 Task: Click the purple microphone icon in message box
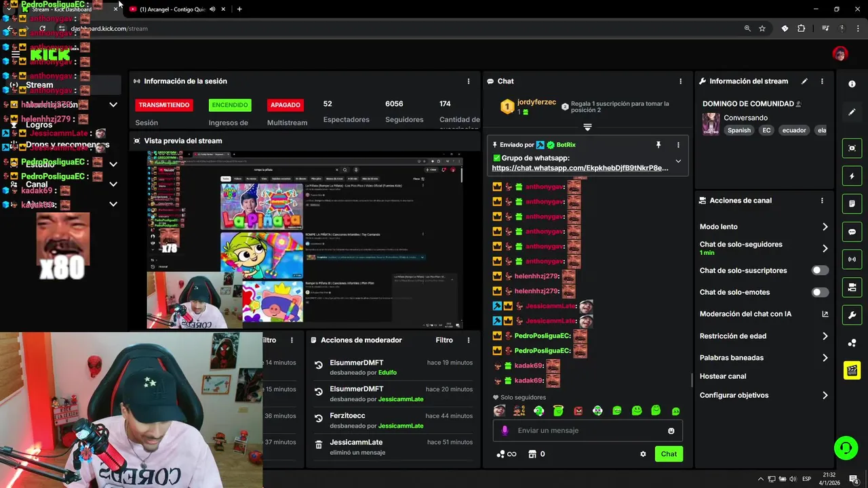(x=505, y=430)
